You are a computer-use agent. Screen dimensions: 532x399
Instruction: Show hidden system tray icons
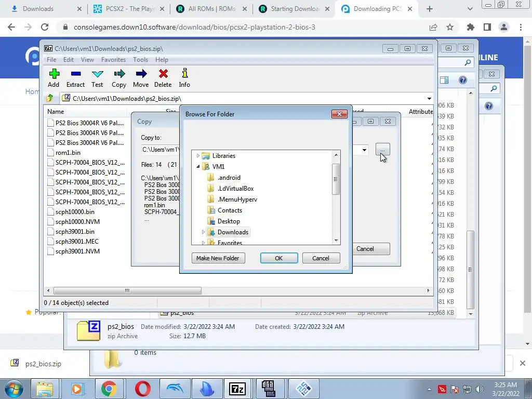point(429,389)
